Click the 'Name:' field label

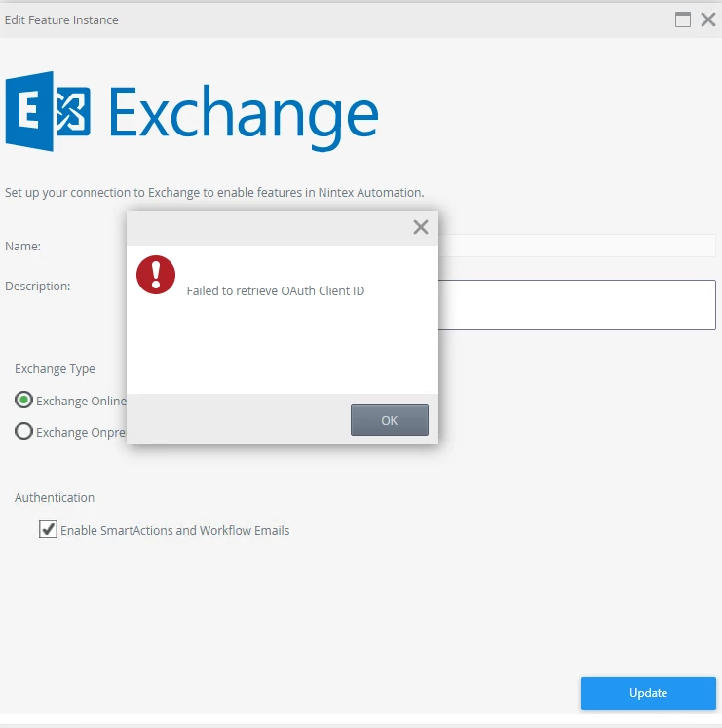click(22, 246)
